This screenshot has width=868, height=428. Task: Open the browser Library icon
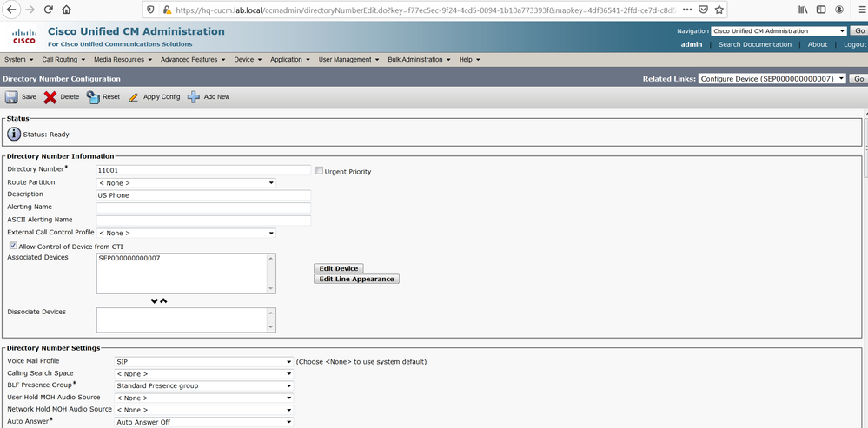tap(803, 10)
